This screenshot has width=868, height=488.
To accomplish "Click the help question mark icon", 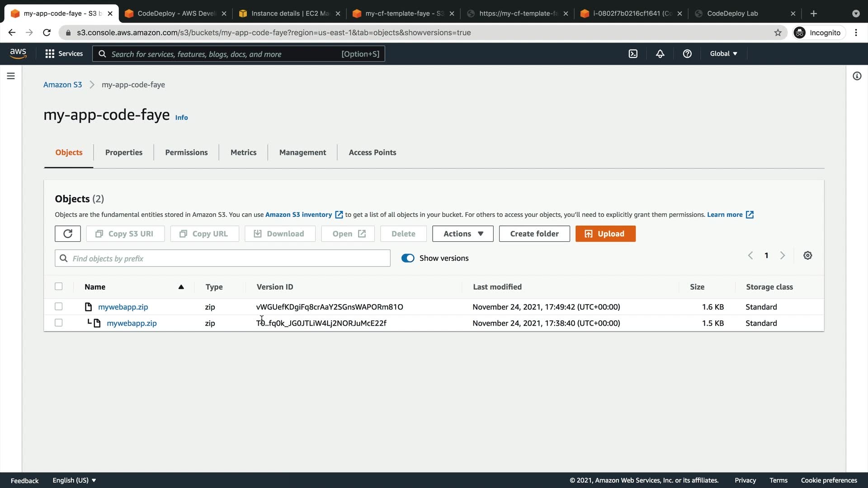I will (x=687, y=54).
